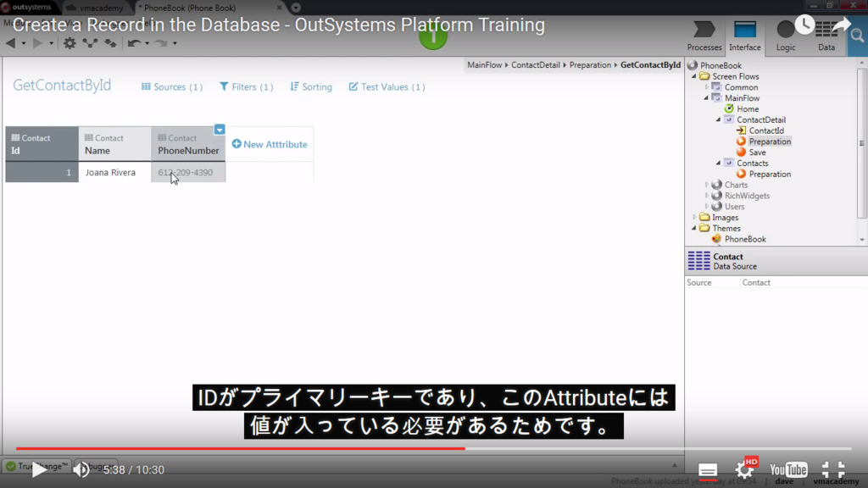Expand the Users reference node

[706, 207]
